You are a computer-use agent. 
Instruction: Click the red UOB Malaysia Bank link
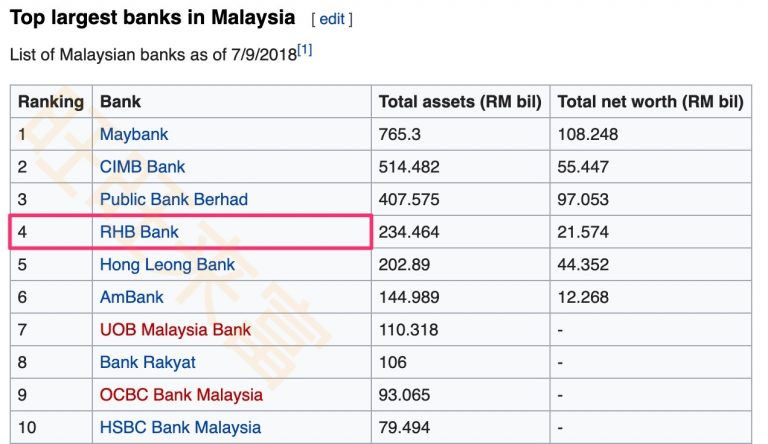tap(175, 330)
